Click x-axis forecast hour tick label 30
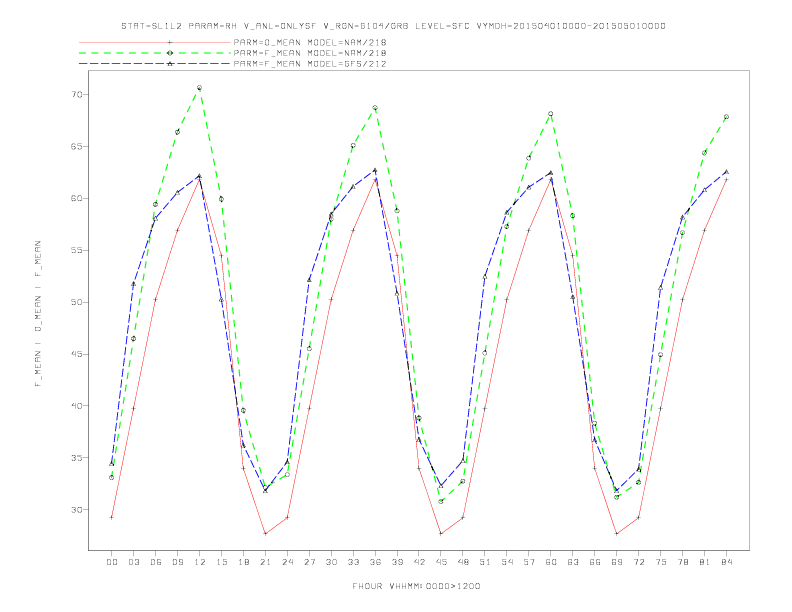 [x=331, y=562]
